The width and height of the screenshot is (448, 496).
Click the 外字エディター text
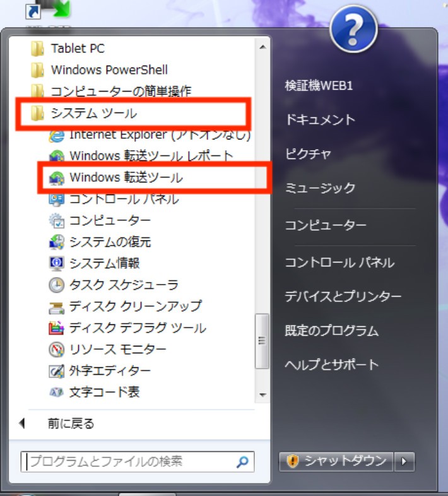(x=110, y=371)
